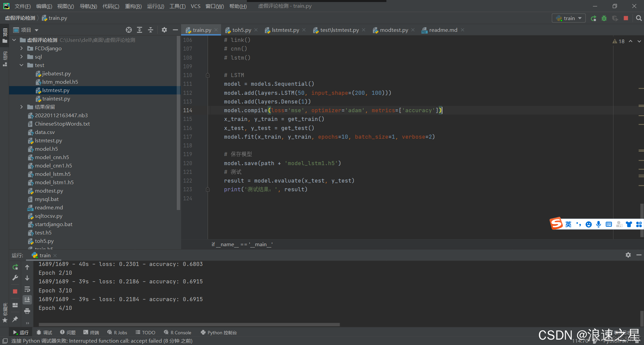Open the Sogou emoji panel

[x=588, y=224]
